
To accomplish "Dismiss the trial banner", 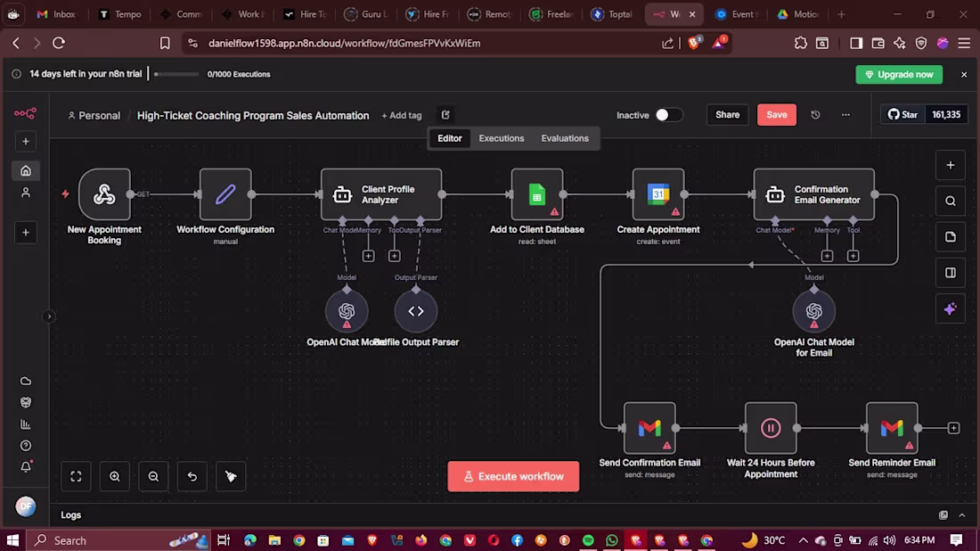I will point(964,74).
